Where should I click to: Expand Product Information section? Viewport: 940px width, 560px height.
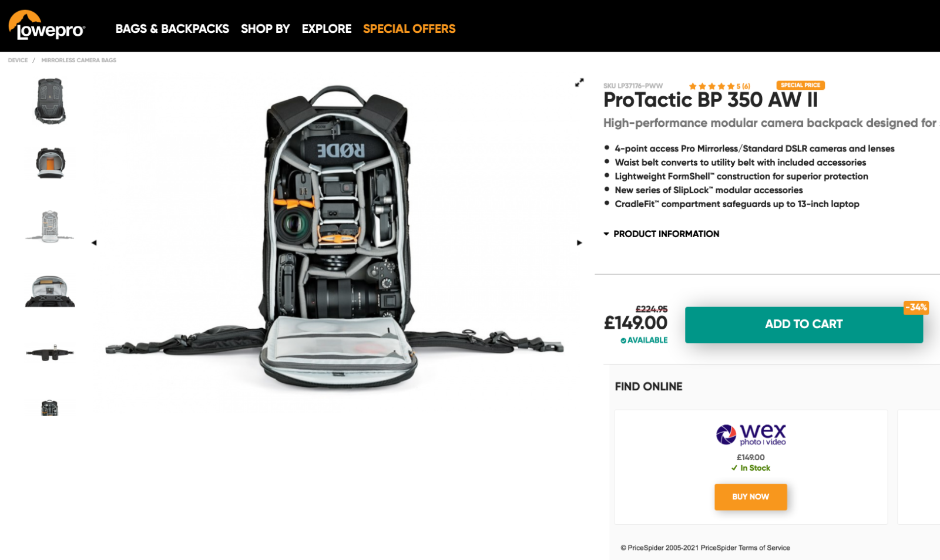pyautogui.click(x=661, y=234)
